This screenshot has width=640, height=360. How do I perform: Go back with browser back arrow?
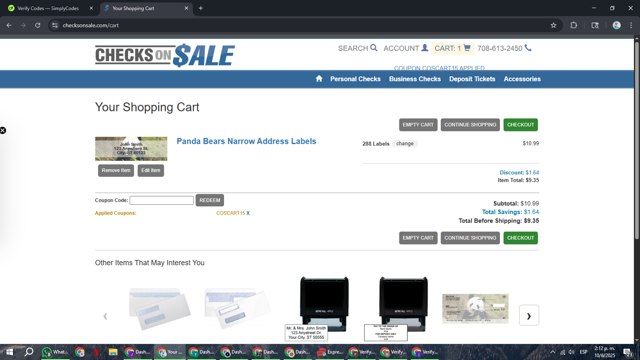pos(9,25)
